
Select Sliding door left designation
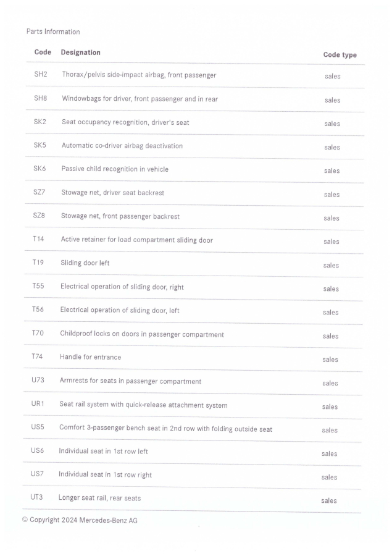tap(85, 263)
